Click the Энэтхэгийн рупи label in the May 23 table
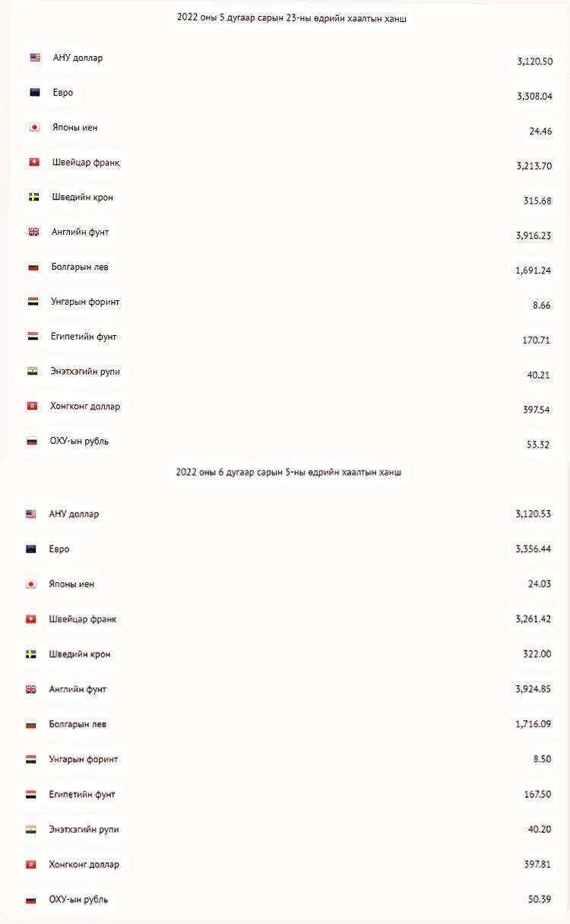570x924 pixels. (84, 372)
